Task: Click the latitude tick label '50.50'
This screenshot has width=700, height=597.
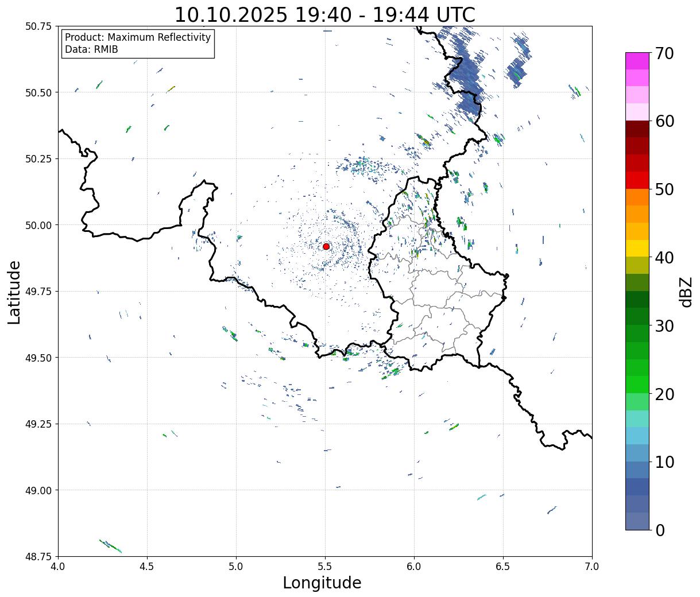Action: coord(38,92)
